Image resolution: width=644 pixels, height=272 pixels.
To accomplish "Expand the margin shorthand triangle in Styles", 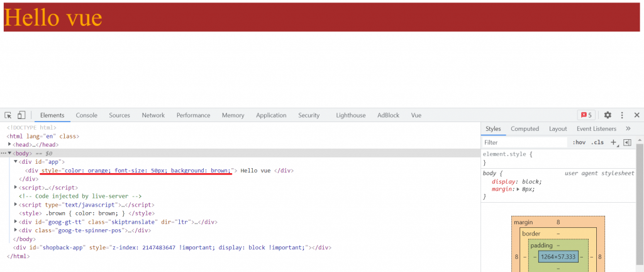I will coord(519,190).
